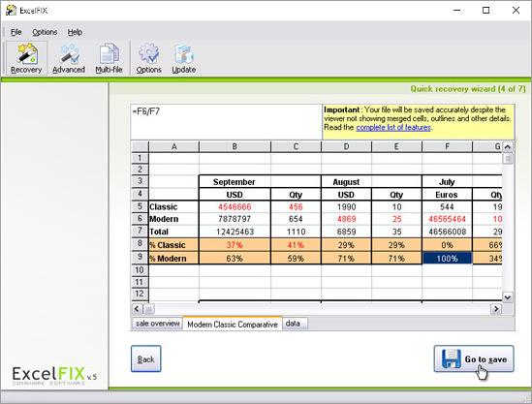Select the cell containing 37%
This screenshot has height=404, width=532.
point(235,245)
